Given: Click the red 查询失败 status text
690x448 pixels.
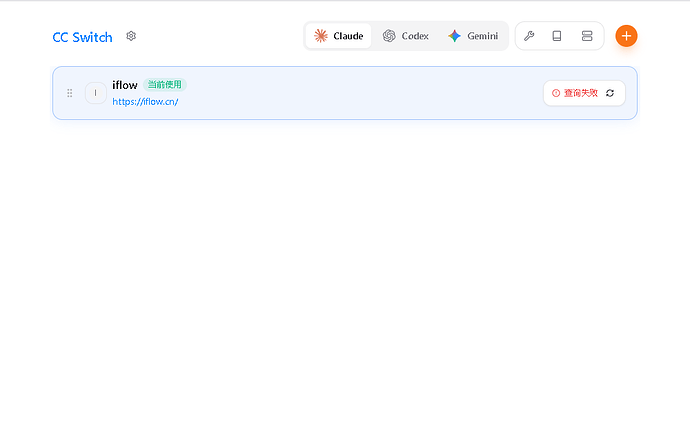Looking at the screenshot, I should 580,93.
